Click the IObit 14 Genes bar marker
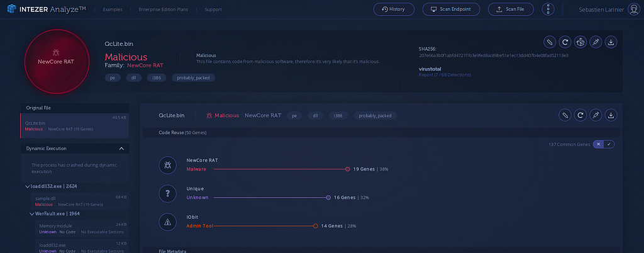 (x=316, y=226)
